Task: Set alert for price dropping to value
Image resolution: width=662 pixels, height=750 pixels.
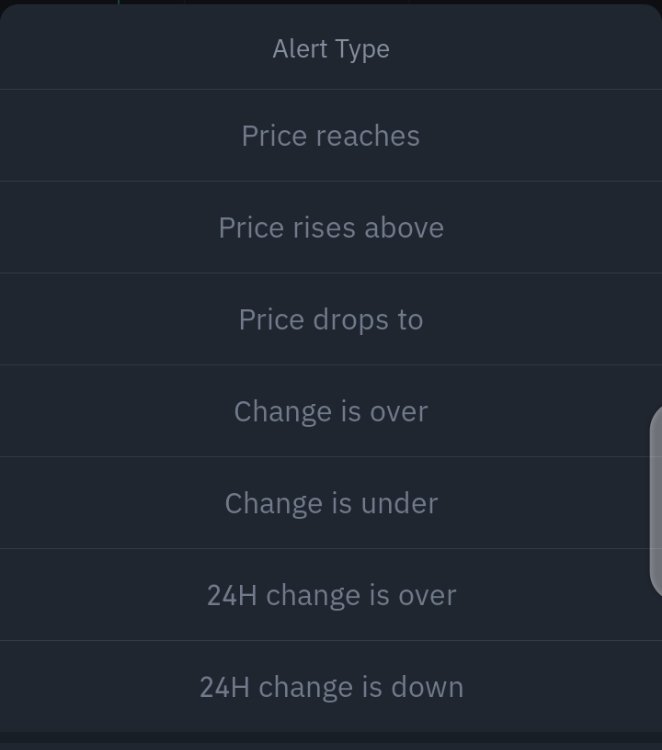Action: pos(331,320)
